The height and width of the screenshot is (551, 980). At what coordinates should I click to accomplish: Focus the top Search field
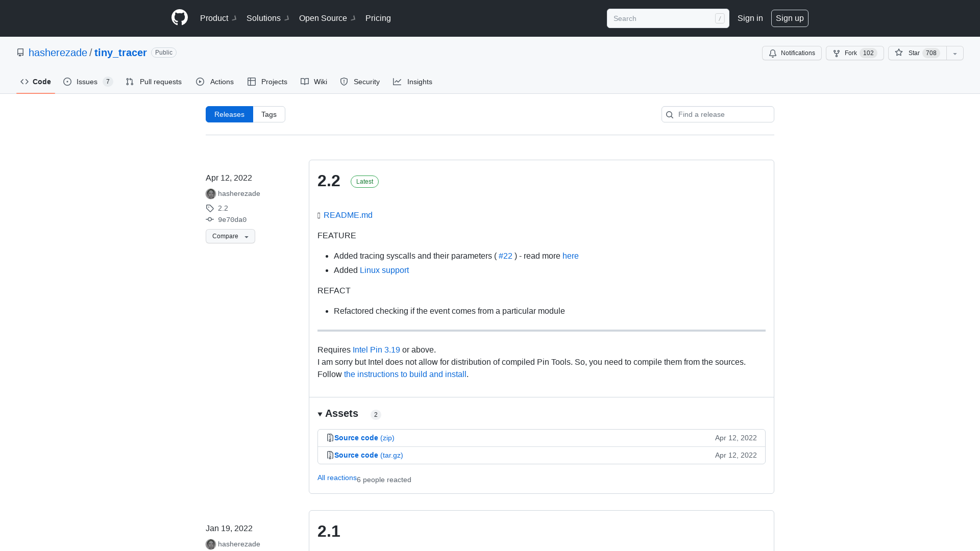[x=668, y=18]
